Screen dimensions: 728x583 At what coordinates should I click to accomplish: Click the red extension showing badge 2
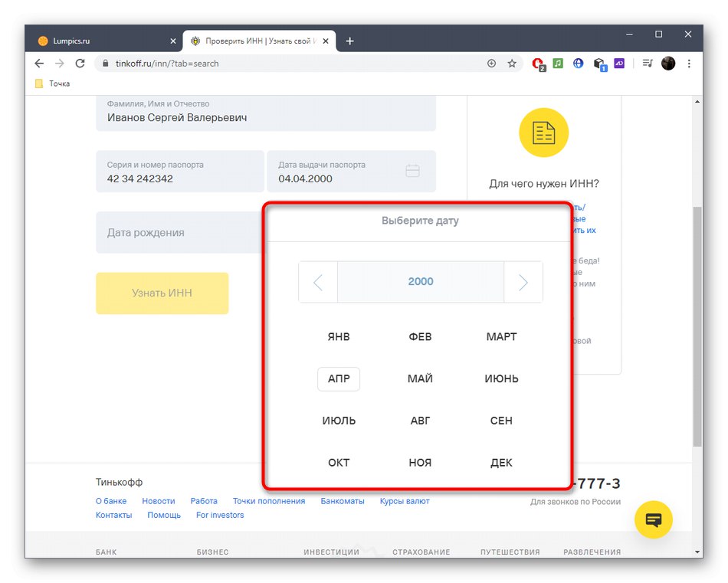(x=537, y=64)
